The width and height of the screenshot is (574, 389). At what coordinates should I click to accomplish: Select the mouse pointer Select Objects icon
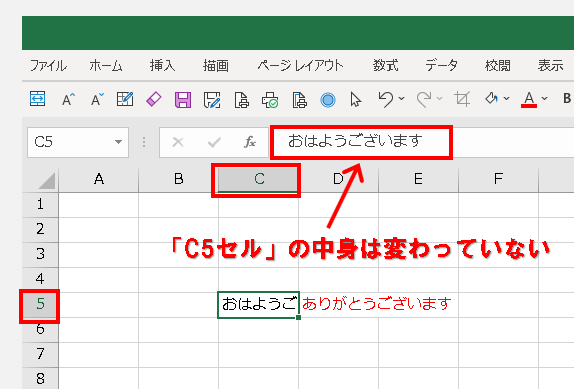[355, 100]
